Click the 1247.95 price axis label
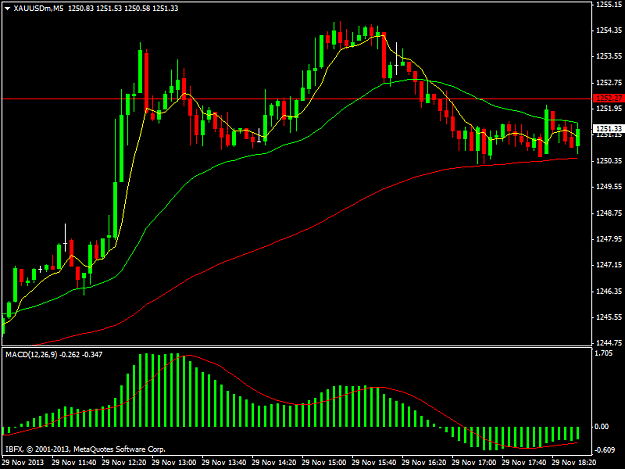 click(x=609, y=239)
